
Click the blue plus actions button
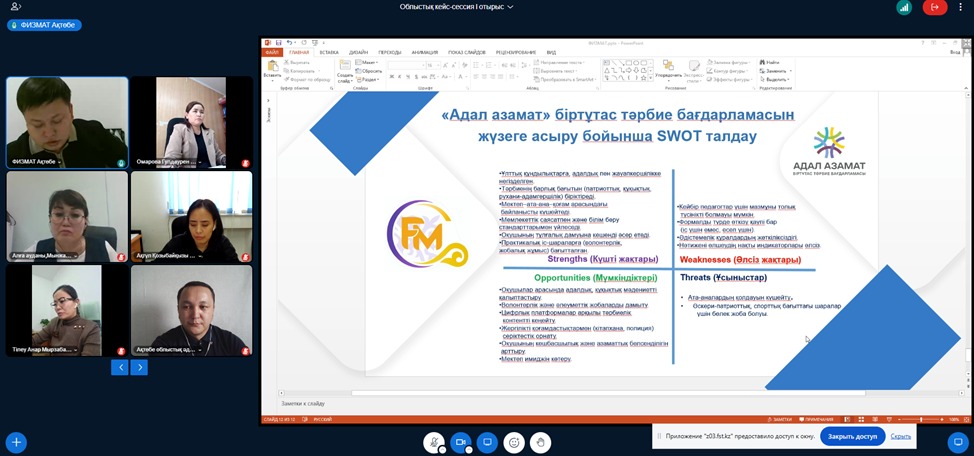click(x=16, y=442)
